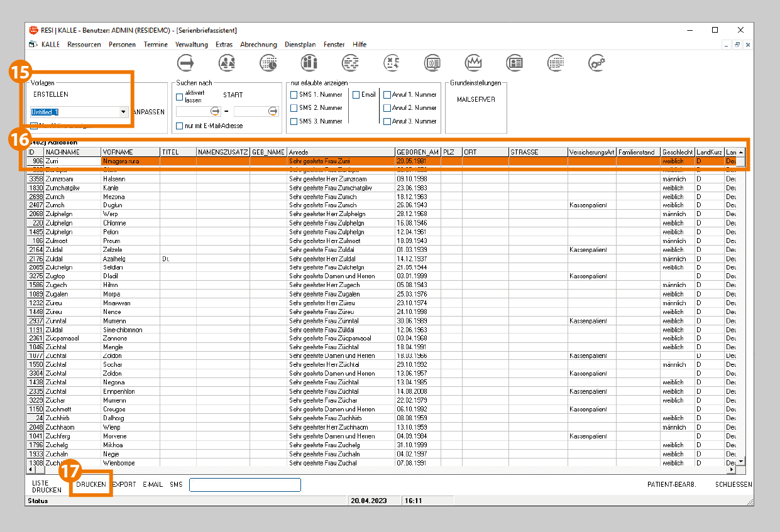780x532 pixels.
Task: Expand the Untitled_1 template dropdown
Action: (x=123, y=112)
